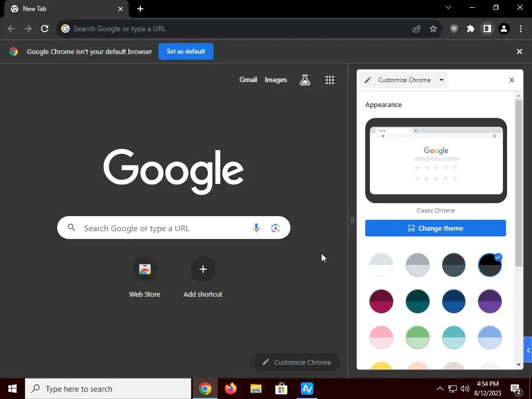Select the light grey color swatch

click(x=417, y=265)
